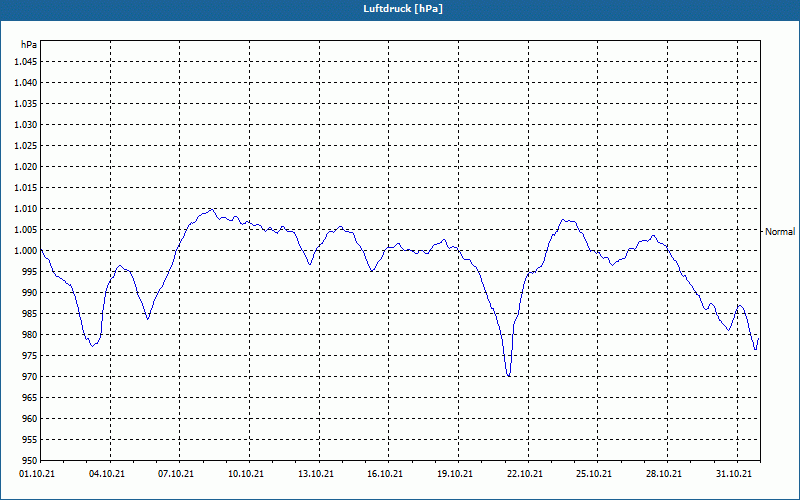Click the hPa unit label on axis

pos(29,45)
